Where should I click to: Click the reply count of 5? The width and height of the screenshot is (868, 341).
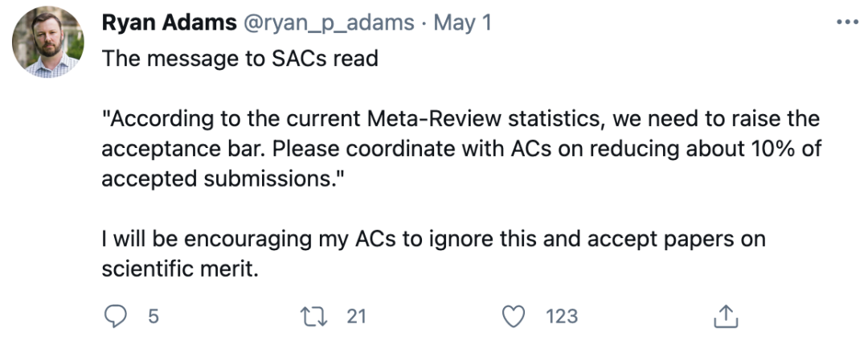pyautogui.click(x=153, y=316)
